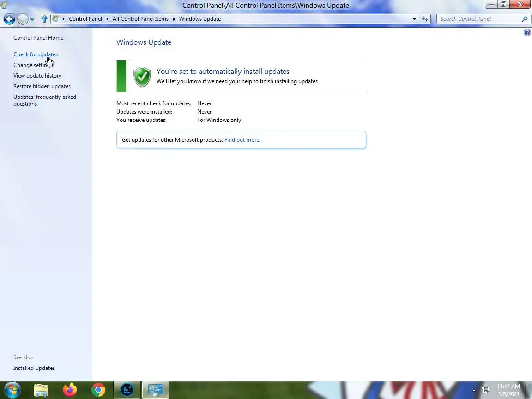The height and width of the screenshot is (399, 532).
Task: Click the dark dotted app taskbar icon
Action: (x=127, y=390)
